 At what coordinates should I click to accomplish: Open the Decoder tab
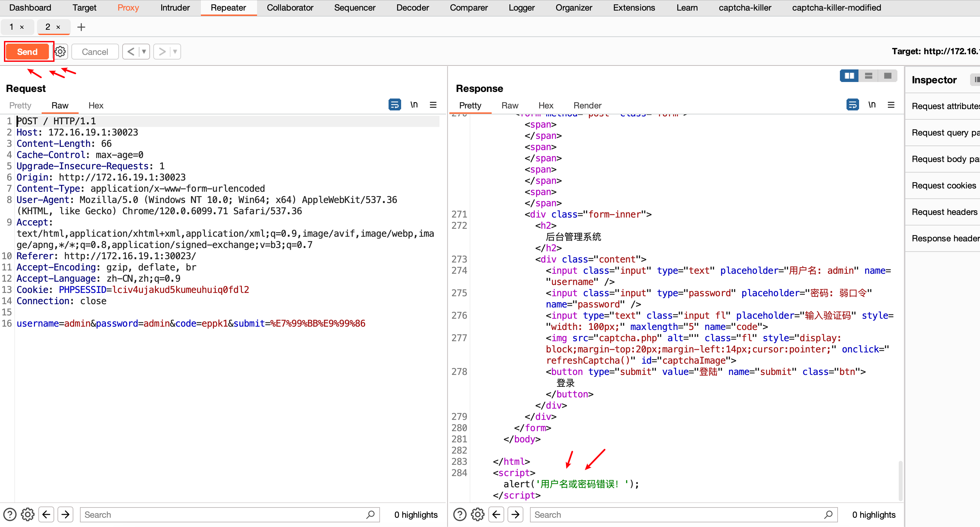pyautogui.click(x=413, y=8)
